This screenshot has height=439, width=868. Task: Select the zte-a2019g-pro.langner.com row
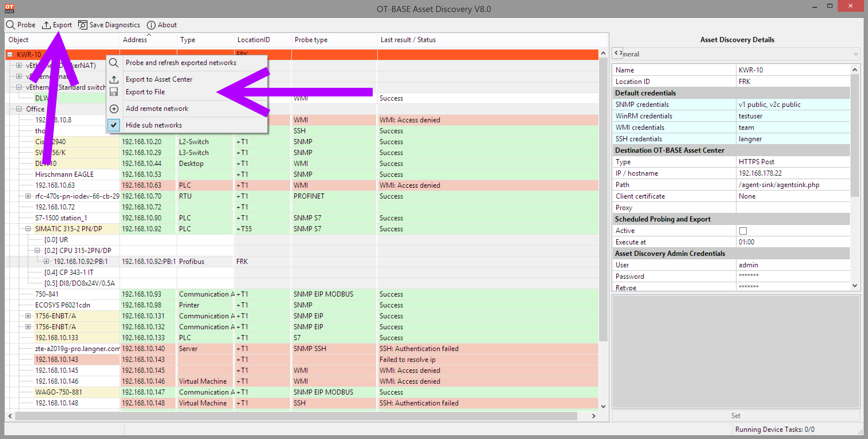(302, 349)
